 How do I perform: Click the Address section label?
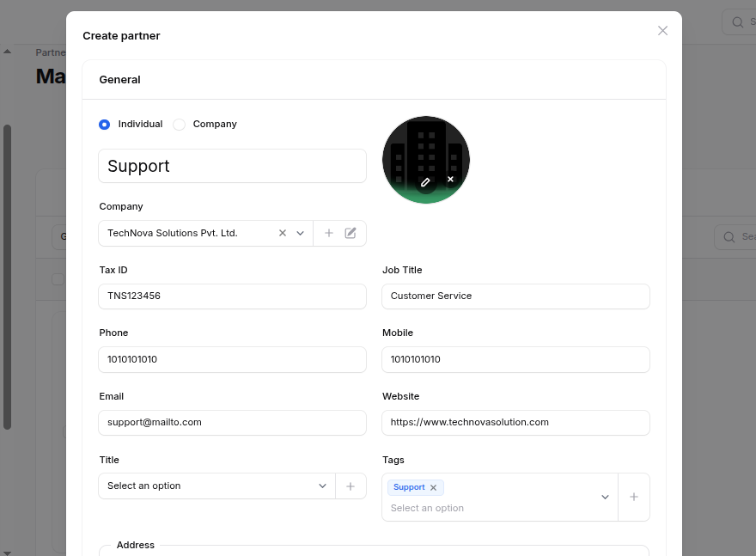click(136, 545)
